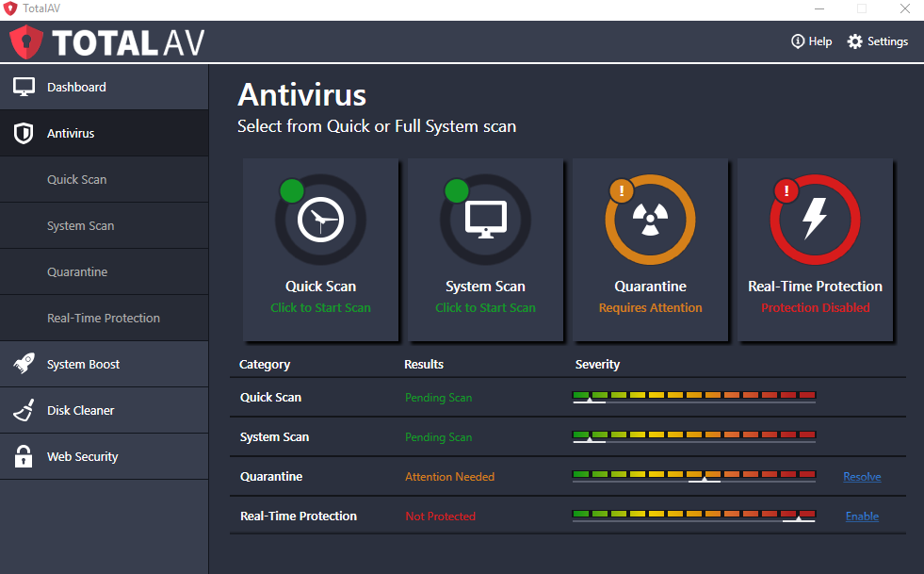This screenshot has width=924, height=574.
Task: Click the Quick Scan clock icon
Action: pos(320,220)
